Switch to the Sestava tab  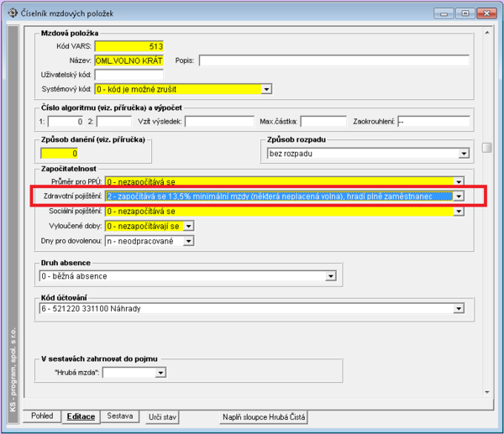coord(120,416)
